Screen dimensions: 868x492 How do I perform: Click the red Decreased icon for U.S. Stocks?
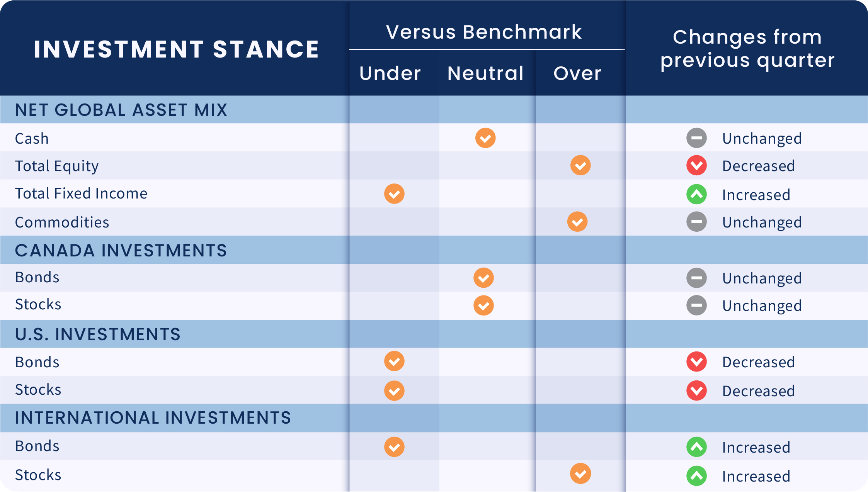coord(696,390)
